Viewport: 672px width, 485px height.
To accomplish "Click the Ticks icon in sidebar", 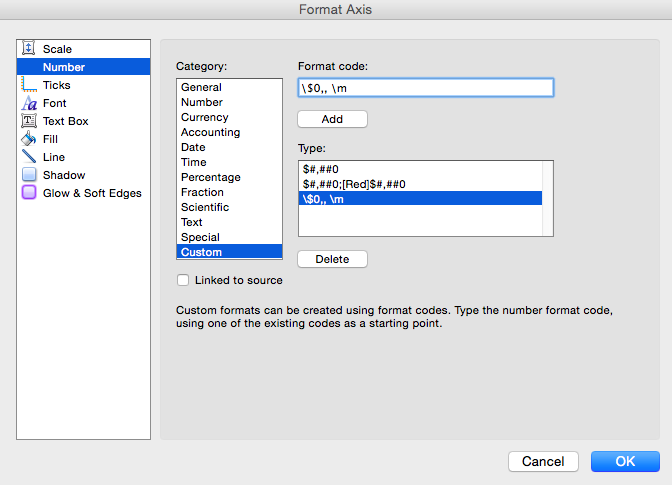I will (x=29, y=85).
